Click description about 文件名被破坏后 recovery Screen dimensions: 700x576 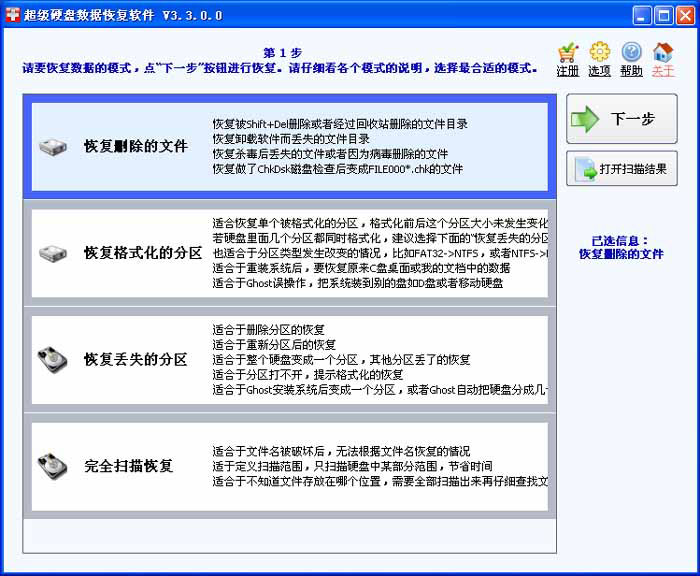(x=341, y=451)
